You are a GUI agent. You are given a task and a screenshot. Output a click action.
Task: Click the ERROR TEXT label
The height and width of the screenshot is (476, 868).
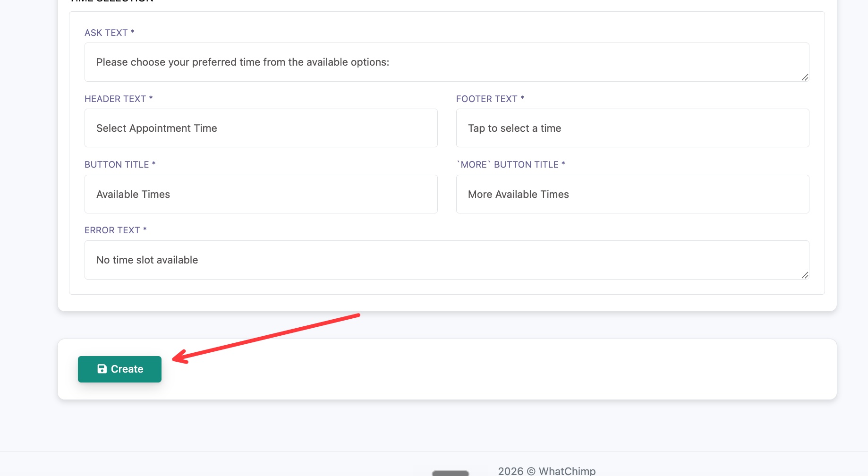pyautogui.click(x=116, y=230)
